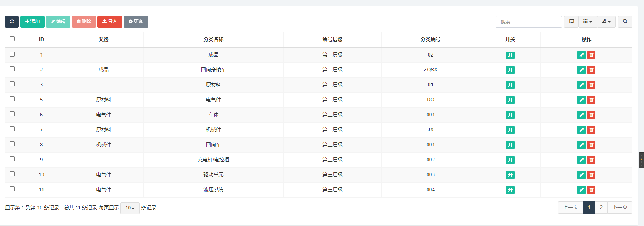Click the 父级 column header
The width and height of the screenshot is (644, 226).
tap(104, 40)
